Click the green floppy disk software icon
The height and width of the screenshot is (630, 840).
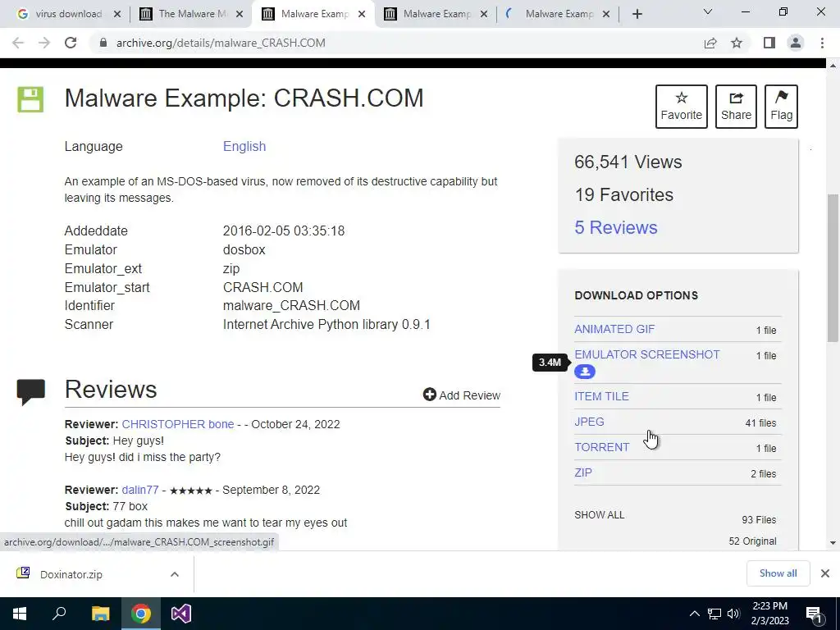(30, 99)
